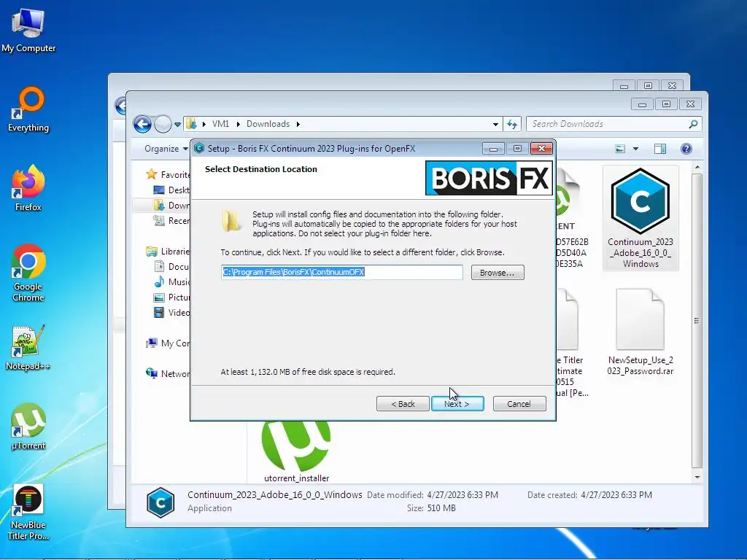This screenshot has height=560, width=747.
Task: Select the utorrent_installer file
Action: 296,451
